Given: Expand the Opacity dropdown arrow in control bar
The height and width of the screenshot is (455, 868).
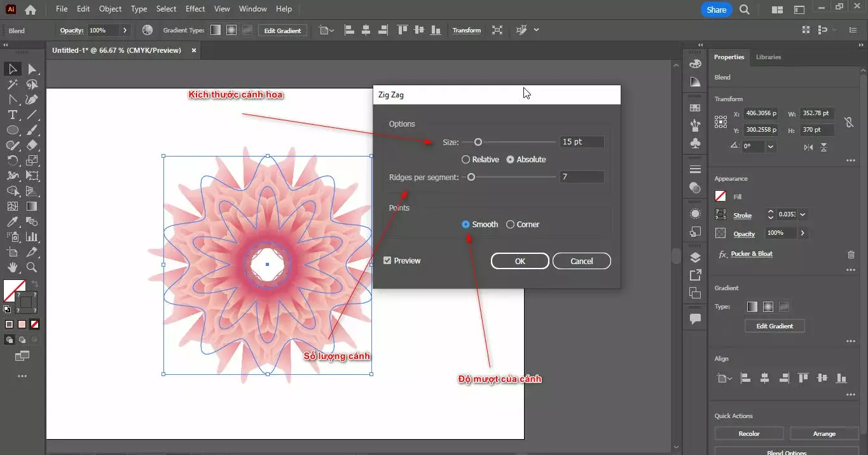Looking at the screenshot, I should point(125,31).
